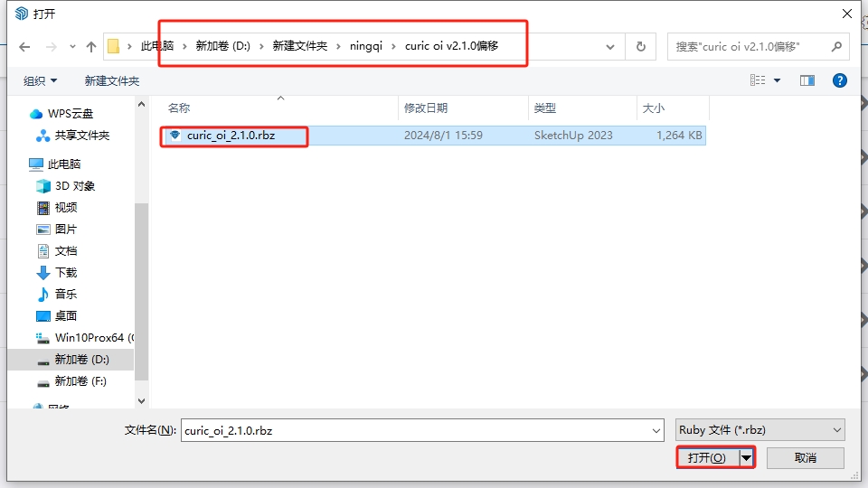Image resolution: width=868 pixels, height=488 pixels.
Task: Open the 打开 button split dropdown arrow
Action: coord(747,457)
